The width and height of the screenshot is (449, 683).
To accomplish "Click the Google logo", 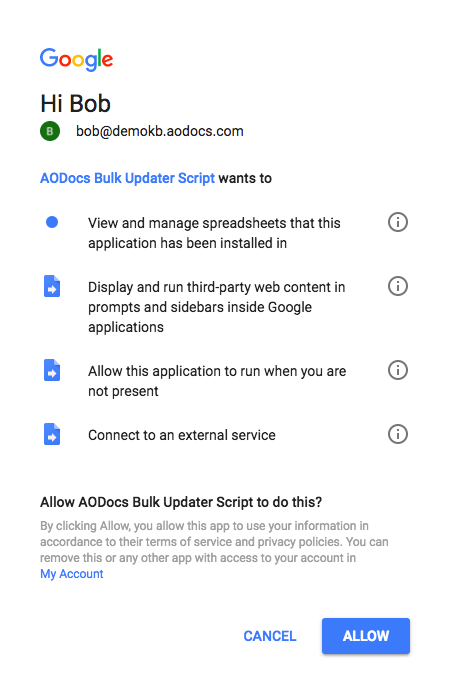I will [x=77, y=59].
